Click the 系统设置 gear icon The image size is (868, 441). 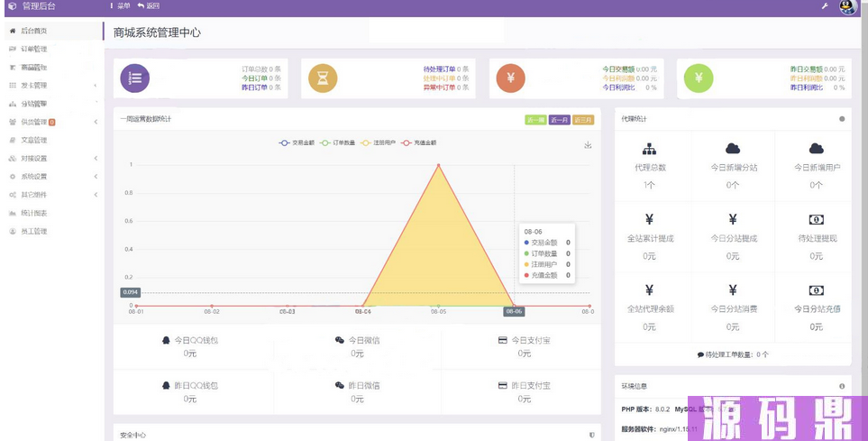click(13, 177)
